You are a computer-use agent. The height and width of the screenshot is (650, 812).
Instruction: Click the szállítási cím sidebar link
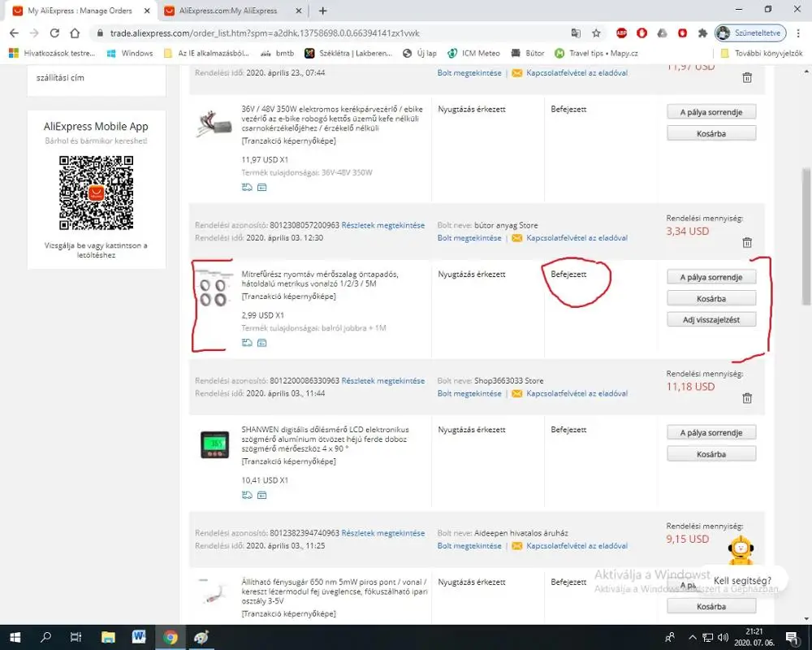click(x=60, y=78)
